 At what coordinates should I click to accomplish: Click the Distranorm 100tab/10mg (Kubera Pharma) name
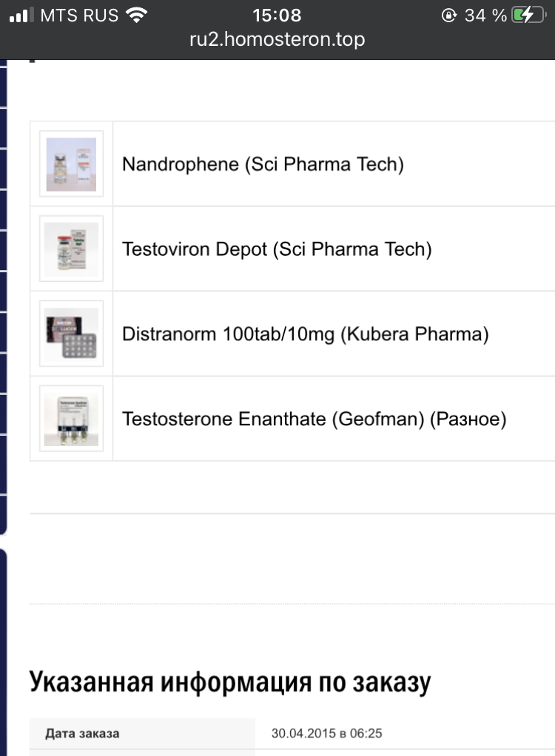[306, 334]
